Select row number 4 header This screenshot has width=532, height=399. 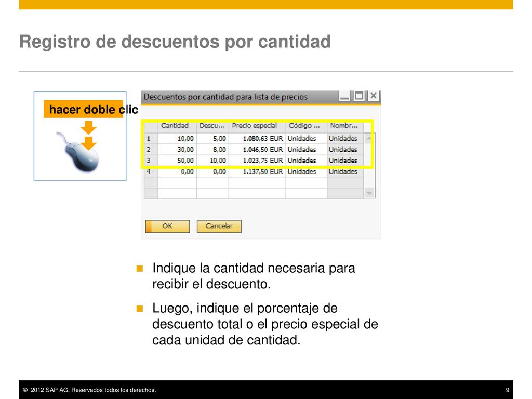point(151,171)
